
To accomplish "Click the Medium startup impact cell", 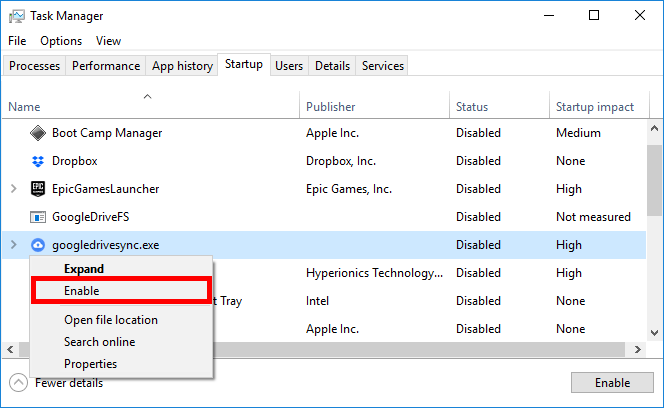I will pyautogui.click(x=578, y=133).
